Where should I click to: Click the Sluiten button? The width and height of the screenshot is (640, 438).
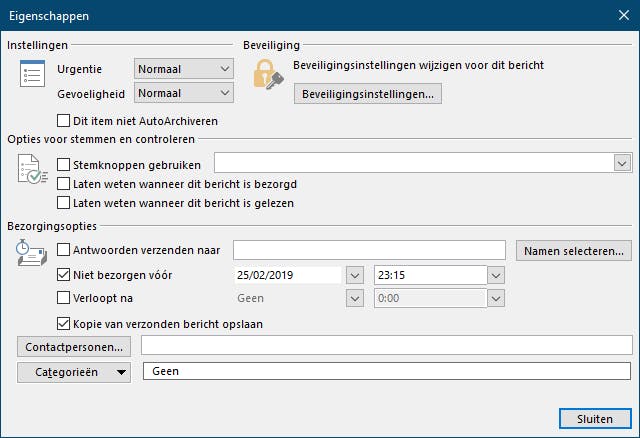[595, 419]
